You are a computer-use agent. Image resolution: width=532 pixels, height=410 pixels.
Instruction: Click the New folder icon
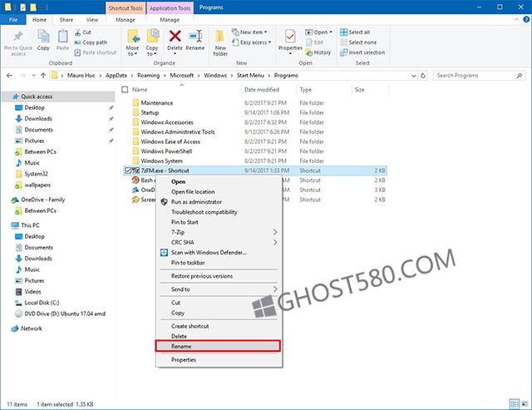pos(220,37)
